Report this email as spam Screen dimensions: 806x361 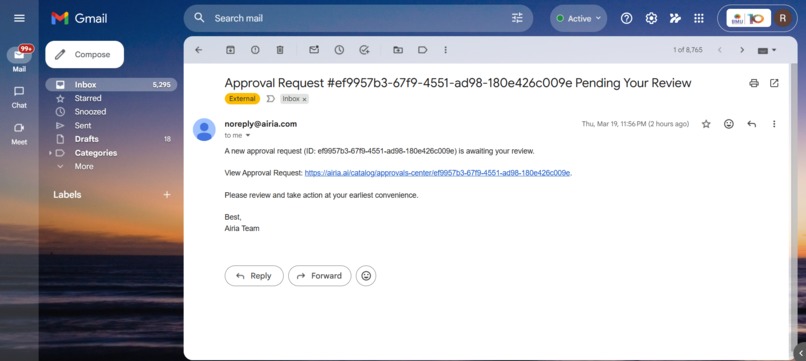tap(255, 50)
